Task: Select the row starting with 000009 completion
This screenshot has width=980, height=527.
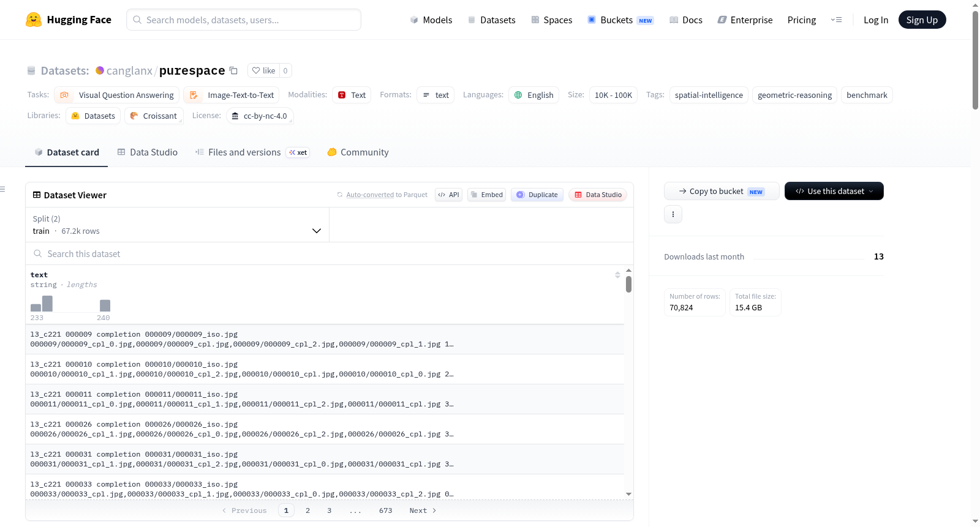Action: pyautogui.click(x=325, y=339)
